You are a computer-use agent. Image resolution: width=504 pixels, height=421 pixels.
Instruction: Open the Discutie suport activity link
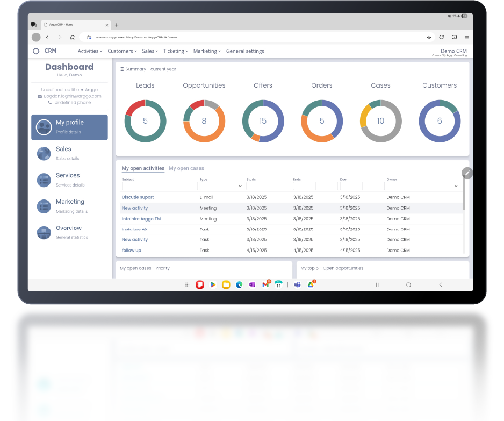138,197
